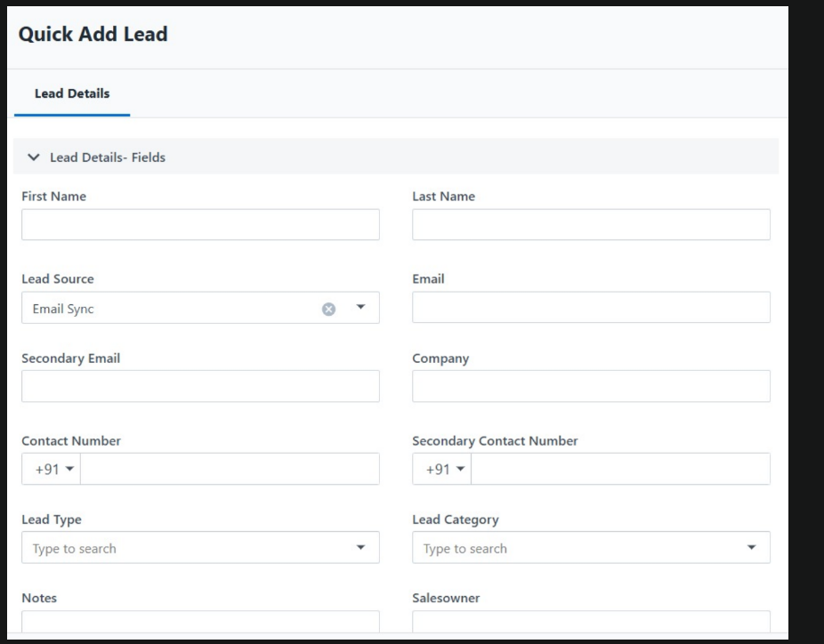Select the Company text field
The height and width of the screenshot is (644, 824).
coord(591,387)
